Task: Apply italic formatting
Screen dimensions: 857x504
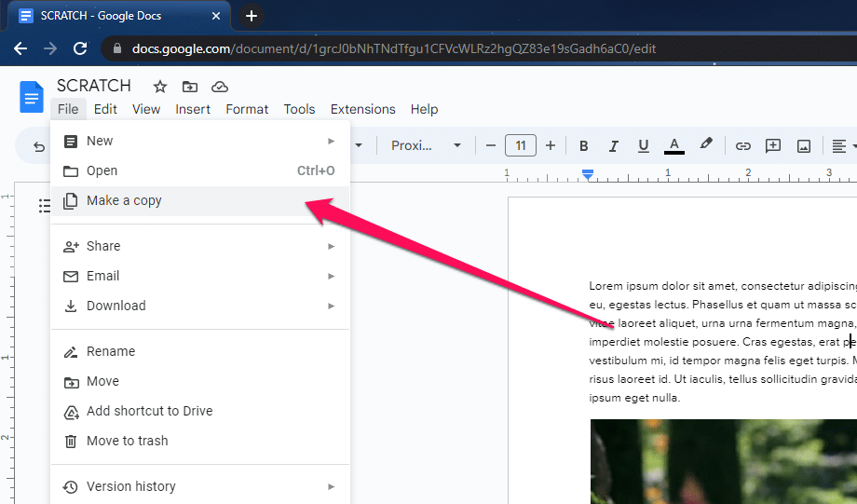Action: [613, 146]
